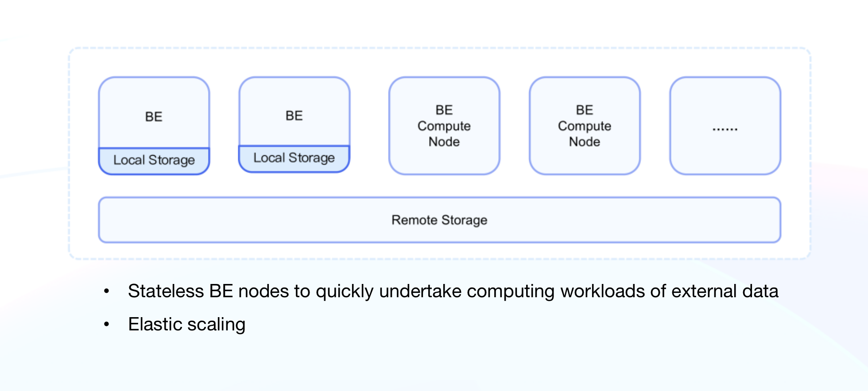
Task: Click the word "Remote" in Remote Storage
Action: point(414,220)
